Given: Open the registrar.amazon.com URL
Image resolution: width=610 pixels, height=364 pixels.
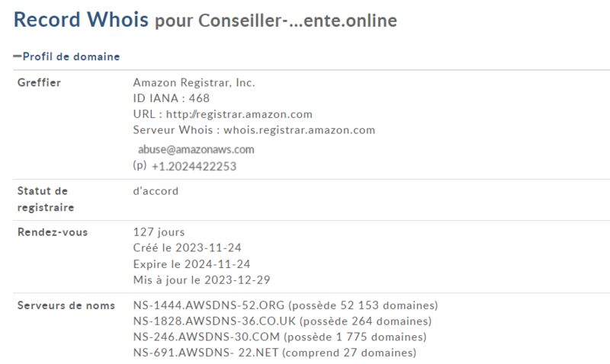Looking at the screenshot, I should 239,114.
